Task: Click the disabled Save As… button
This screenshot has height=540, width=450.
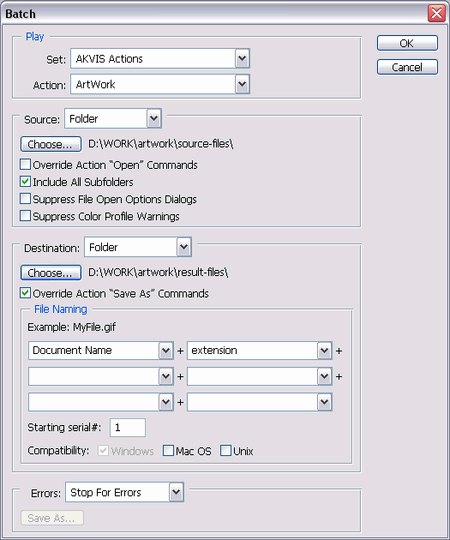Action: (x=52, y=518)
